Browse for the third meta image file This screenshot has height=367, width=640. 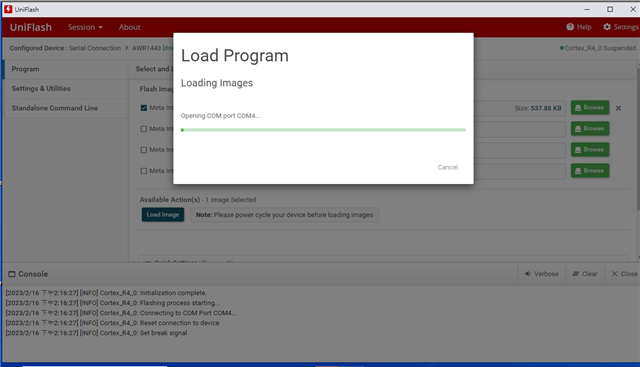pyautogui.click(x=590, y=150)
